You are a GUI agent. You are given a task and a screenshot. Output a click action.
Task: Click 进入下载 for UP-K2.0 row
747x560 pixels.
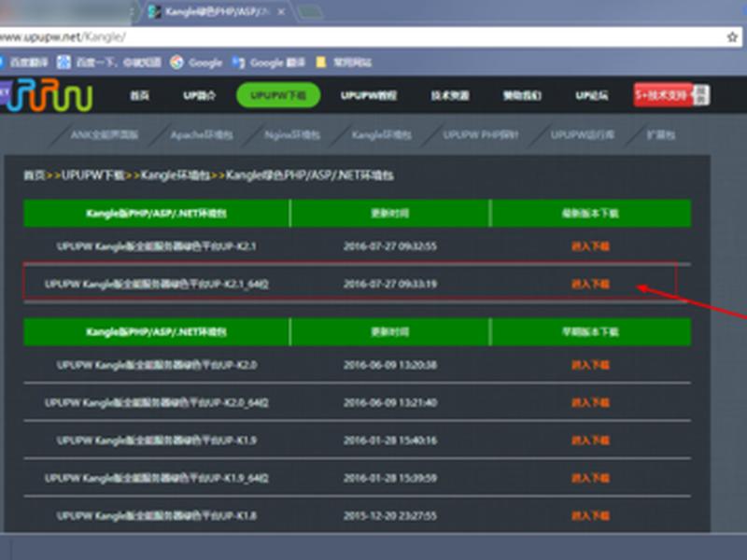pos(590,365)
